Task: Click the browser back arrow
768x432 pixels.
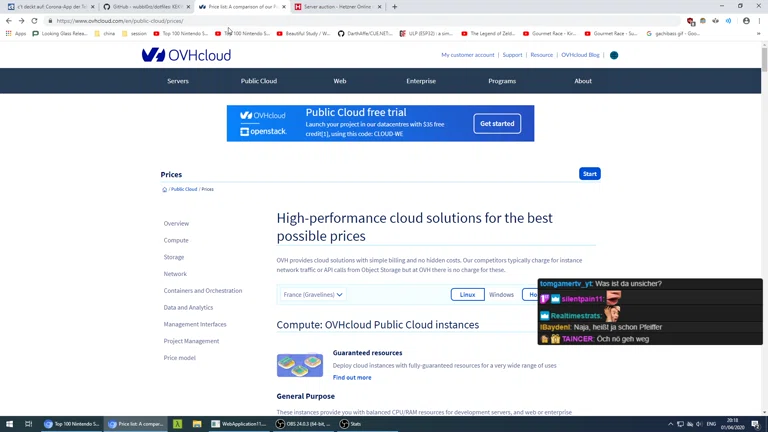Action: [x=9, y=21]
